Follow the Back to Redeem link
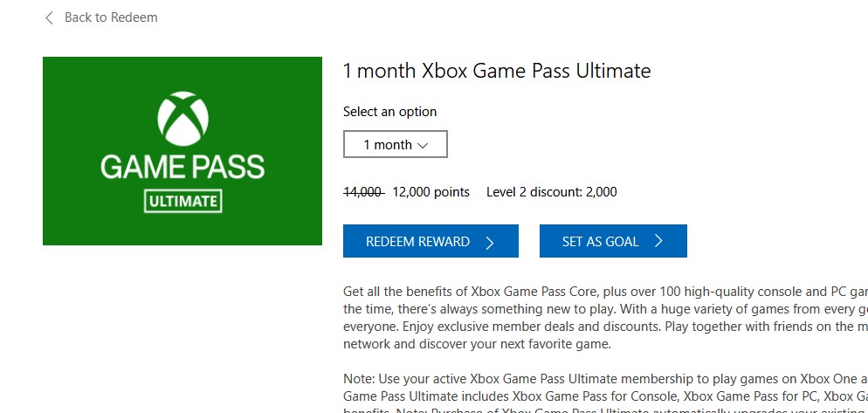The width and height of the screenshot is (868, 413). [x=111, y=17]
